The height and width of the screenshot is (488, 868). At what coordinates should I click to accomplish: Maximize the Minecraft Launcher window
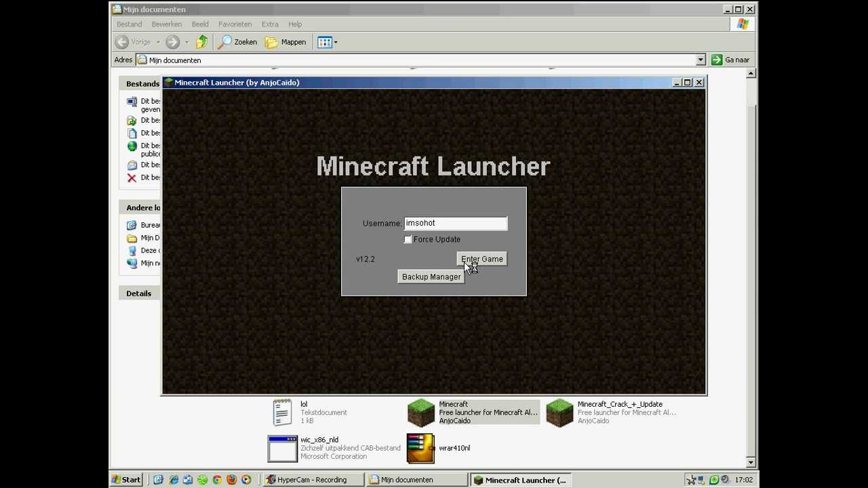688,82
